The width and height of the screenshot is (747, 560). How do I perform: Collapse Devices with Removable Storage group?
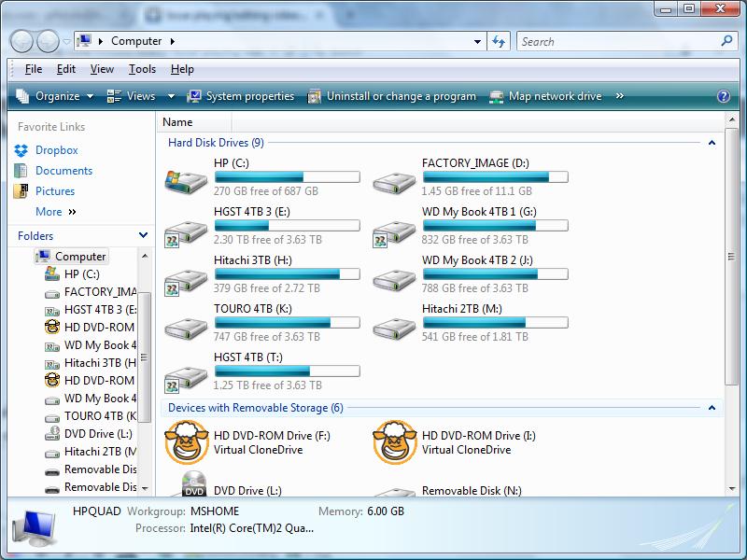[712, 408]
